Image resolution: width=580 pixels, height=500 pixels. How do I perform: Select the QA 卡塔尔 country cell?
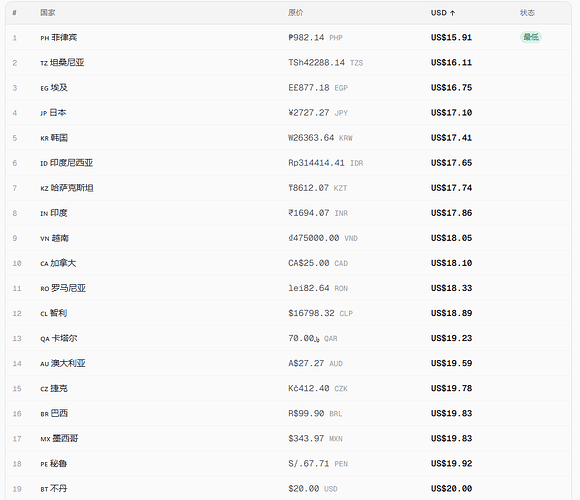(x=59, y=339)
